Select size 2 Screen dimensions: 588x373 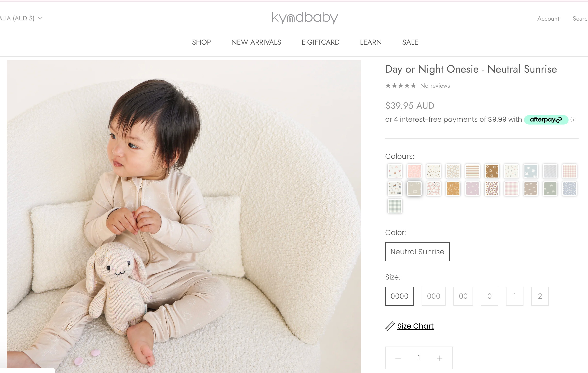540,296
